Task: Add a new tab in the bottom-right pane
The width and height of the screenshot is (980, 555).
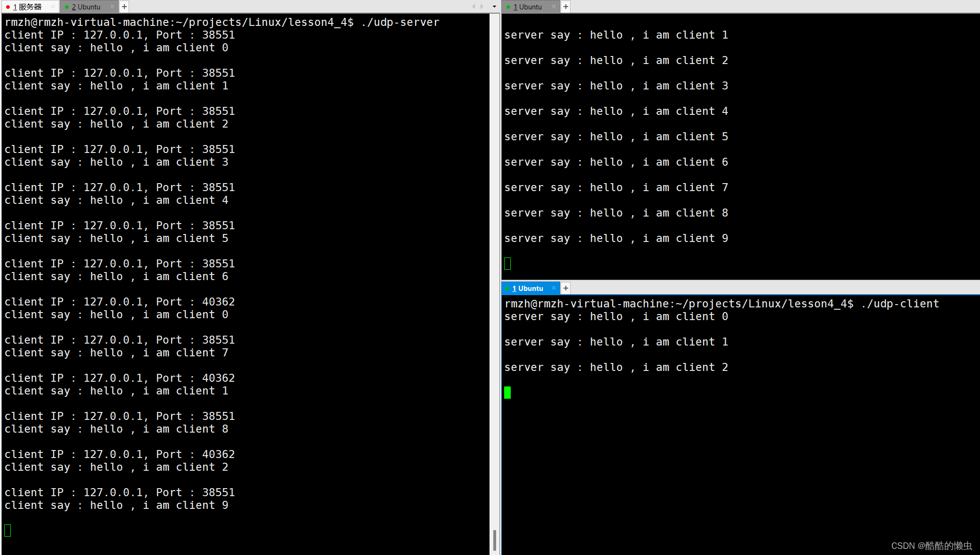Action: click(x=566, y=288)
